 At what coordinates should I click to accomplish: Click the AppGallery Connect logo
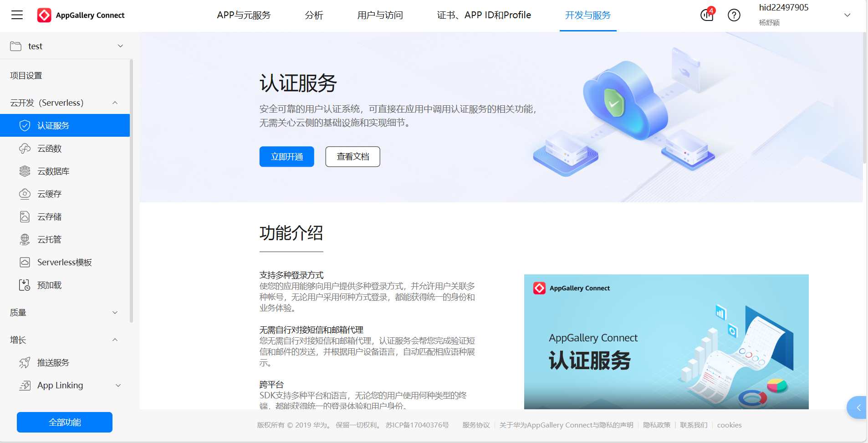[81, 15]
